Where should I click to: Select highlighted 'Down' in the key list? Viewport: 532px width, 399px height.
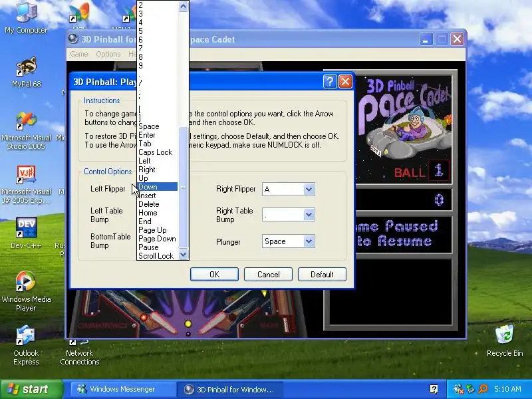coord(158,187)
